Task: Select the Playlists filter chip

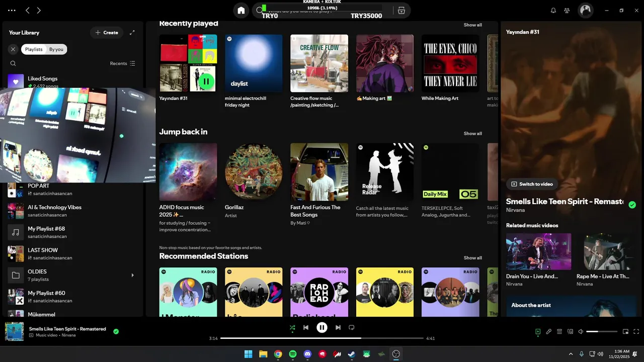Action: tap(34, 49)
